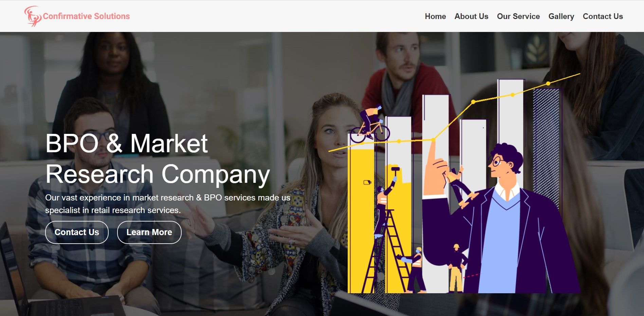Click the Confirmative Solutions brand name text
The height and width of the screenshot is (316, 644).
86,16
